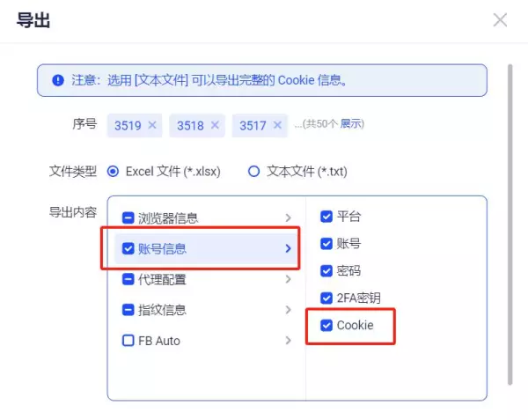Click the 浏览器信息 category label
The width and height of the screenshot is (528, 420).
pos(168,218)
